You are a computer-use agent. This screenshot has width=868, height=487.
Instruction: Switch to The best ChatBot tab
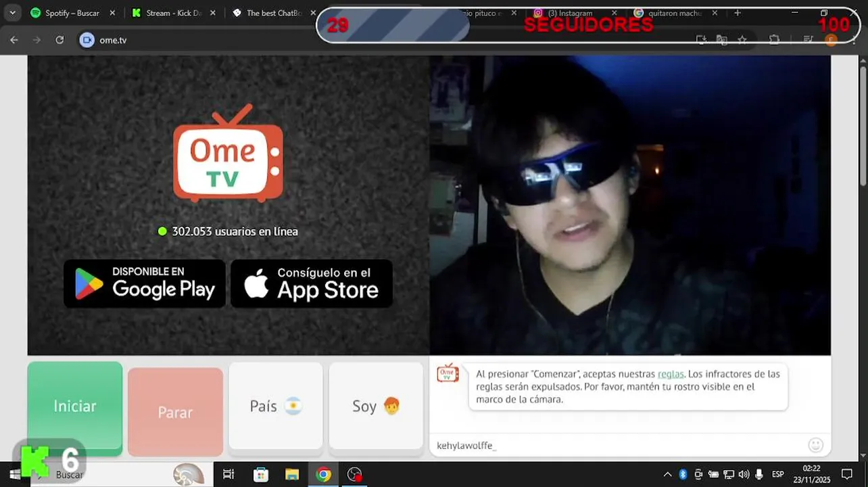[274, 13]
